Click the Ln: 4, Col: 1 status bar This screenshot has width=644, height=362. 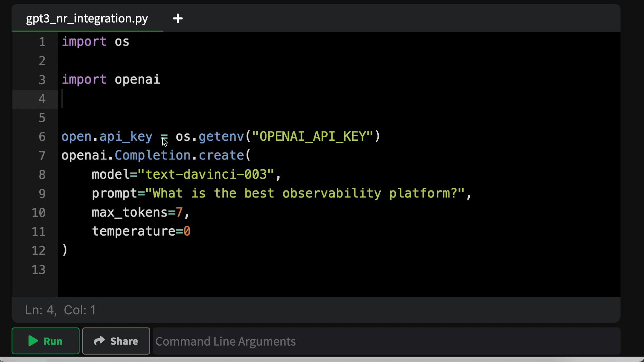[x=60, y=310]
